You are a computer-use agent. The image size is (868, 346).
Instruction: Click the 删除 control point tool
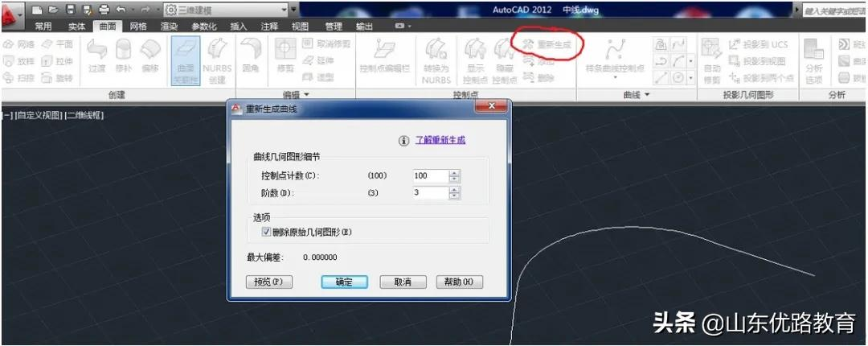[x=538, y=78]
